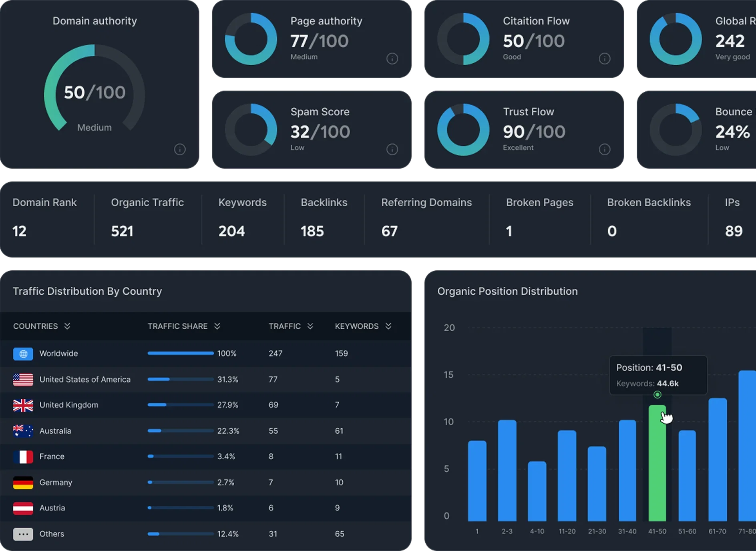756x551 pixels.
Task: Click the Australia flag icon
Action: point(23,431)
